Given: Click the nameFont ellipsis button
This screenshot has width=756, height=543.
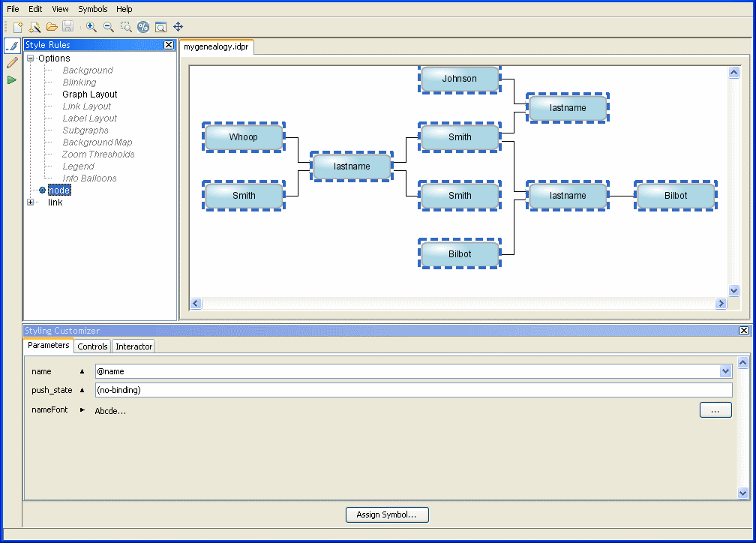Looking at the screenshot, I should point(715,410).
